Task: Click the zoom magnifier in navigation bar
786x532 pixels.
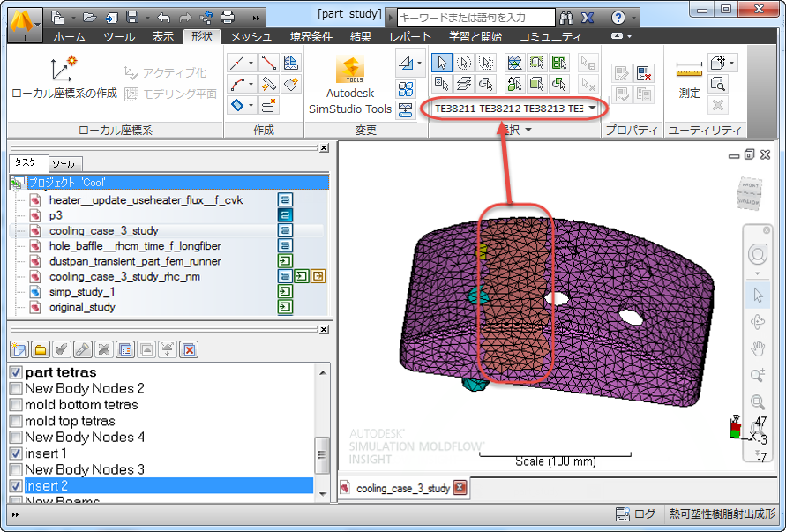Action: 758,375
